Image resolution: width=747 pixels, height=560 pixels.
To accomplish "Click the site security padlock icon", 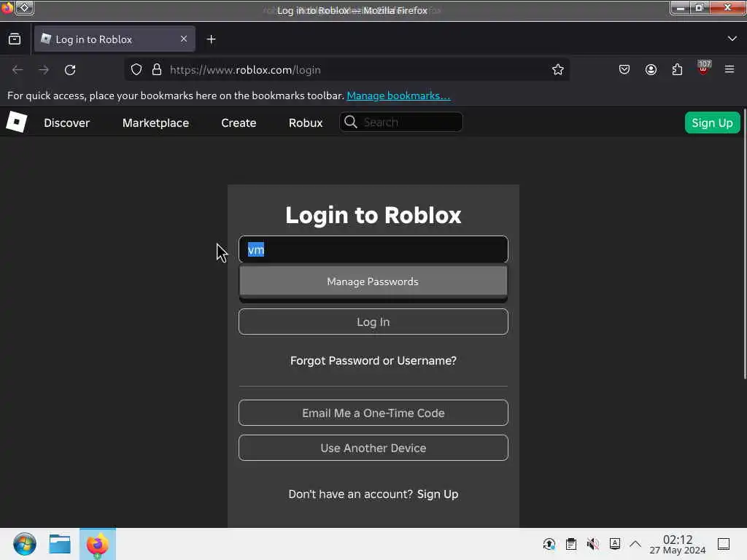I will pyautogui.click(x=157, y=69).
